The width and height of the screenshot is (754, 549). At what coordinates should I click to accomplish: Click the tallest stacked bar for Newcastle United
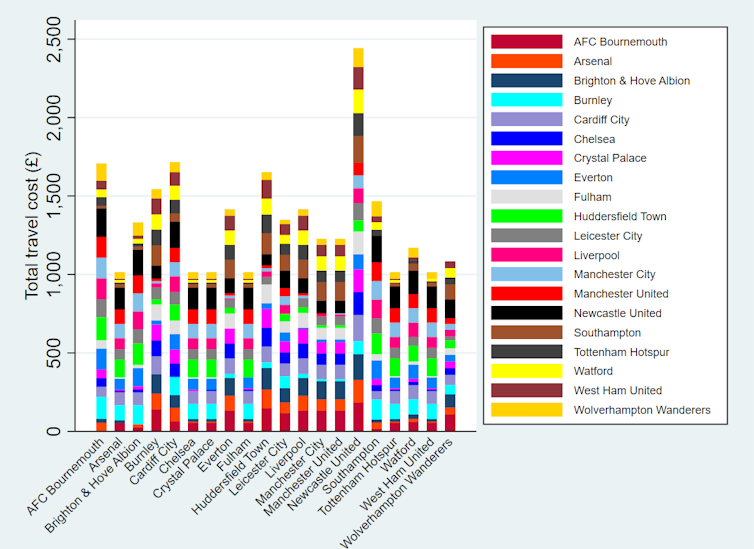[358, 239]
